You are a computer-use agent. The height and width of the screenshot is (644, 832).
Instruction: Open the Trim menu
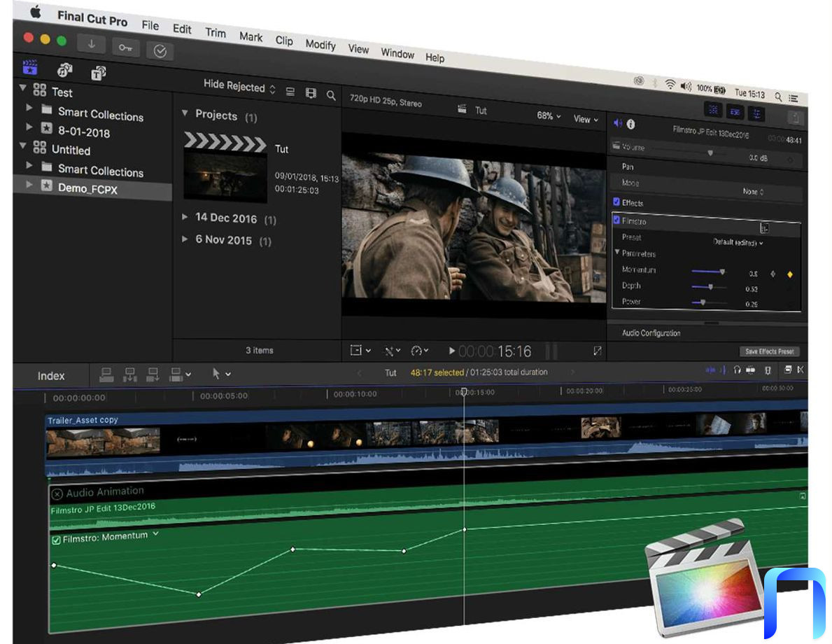tap(216, 32)
